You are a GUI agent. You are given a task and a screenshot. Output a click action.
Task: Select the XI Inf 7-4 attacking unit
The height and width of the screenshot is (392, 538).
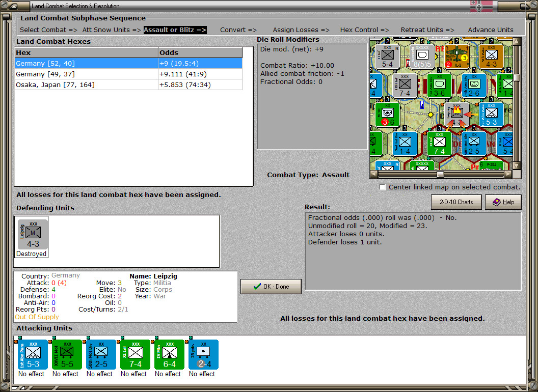[x=135, y=354]
